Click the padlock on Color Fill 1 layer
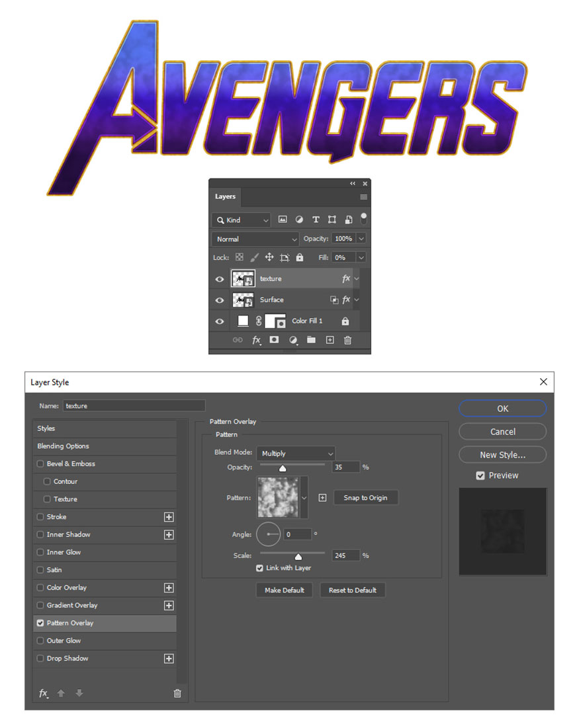This screenshot has height=728, width=579. tap(345, 321)
